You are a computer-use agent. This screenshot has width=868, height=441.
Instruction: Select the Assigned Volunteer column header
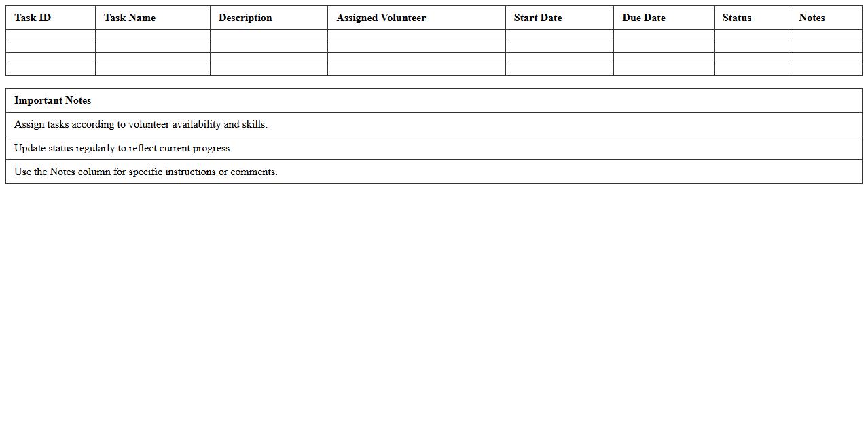coord(381,18)
